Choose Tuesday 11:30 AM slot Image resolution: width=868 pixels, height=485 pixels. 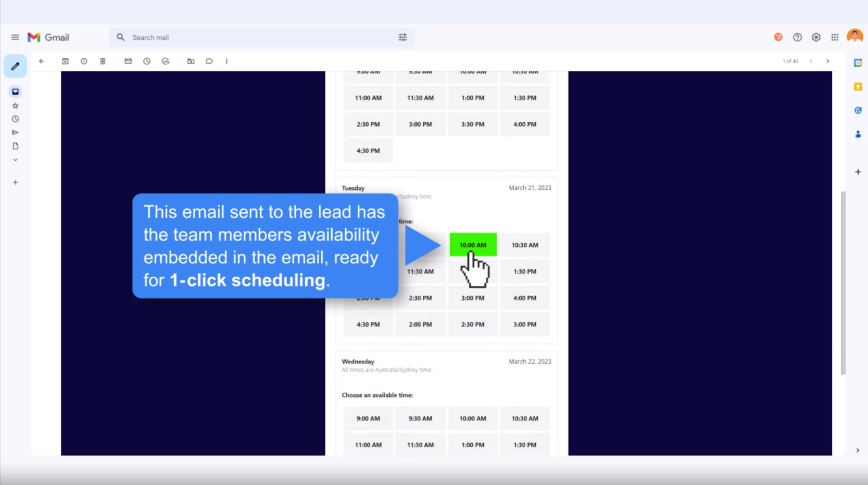pos(420,271)
